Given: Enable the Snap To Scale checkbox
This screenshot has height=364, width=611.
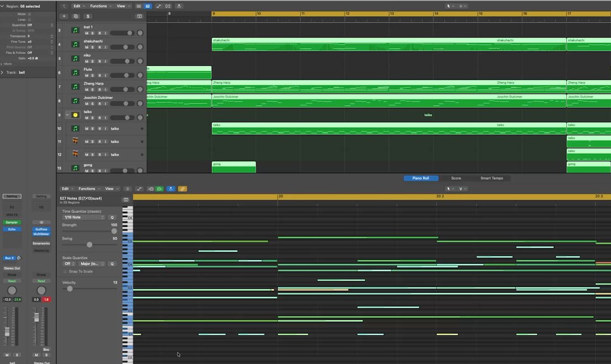Looking at the screenshot, I should coord(65,271).
